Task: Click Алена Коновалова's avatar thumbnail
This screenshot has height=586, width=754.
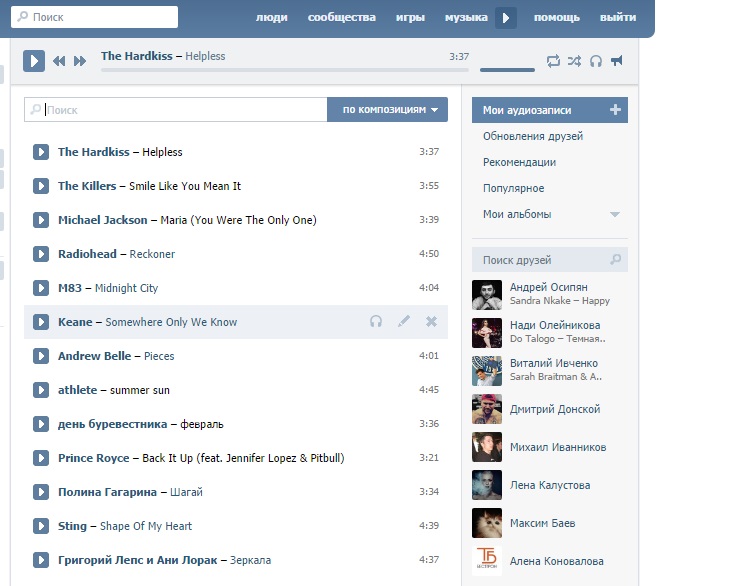Action: point(487,561)
